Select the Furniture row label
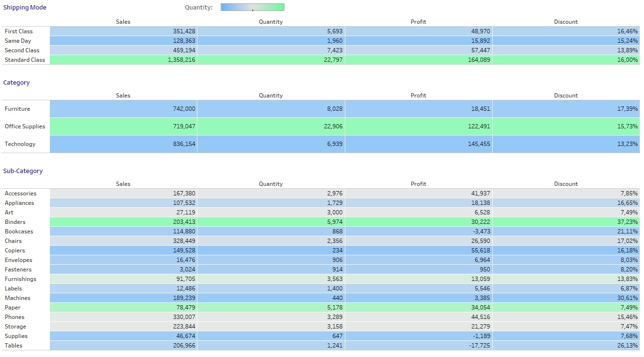644x357 pixels. (x=17, y=109)
